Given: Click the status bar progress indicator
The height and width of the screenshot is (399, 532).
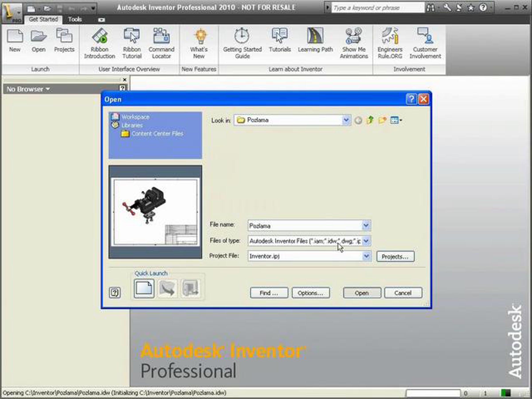Looking at the screenshot, I should pyautogui.click(x=433, y=393).
